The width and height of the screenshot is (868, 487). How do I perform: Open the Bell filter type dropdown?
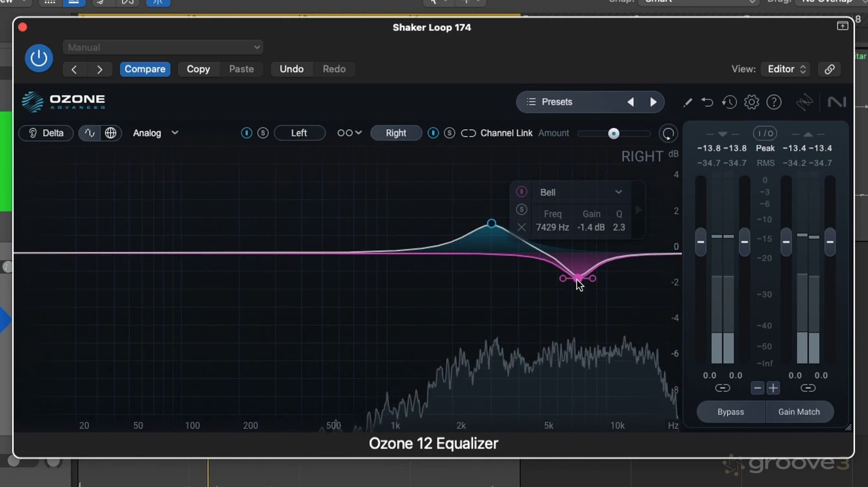tap(581, 192)
